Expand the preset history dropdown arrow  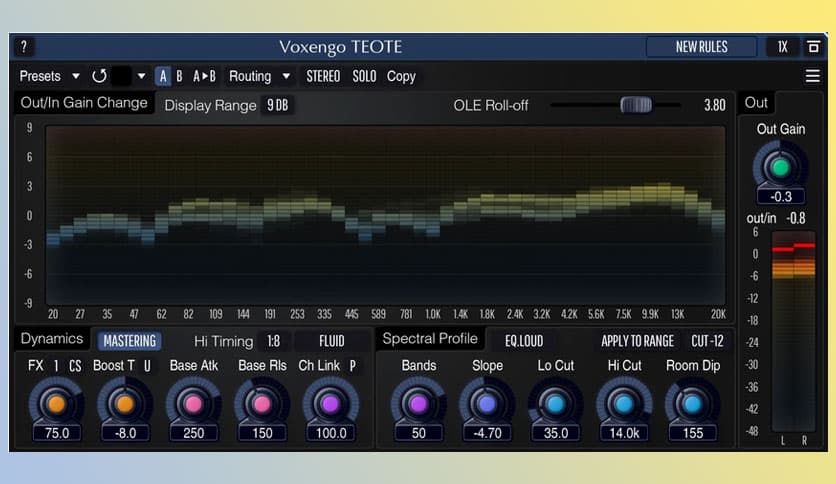pos(141,76)
